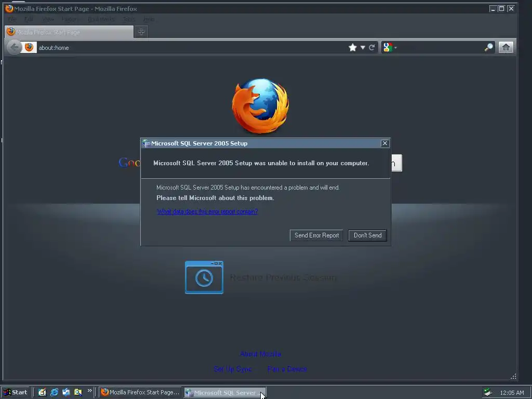Click the SQL Server Setup dialog title icon
532x399 pixels.
click(x=146, y=143)
